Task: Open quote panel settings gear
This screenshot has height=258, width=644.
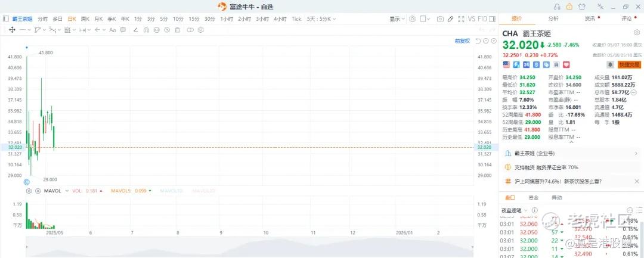Action: point(637,32)
